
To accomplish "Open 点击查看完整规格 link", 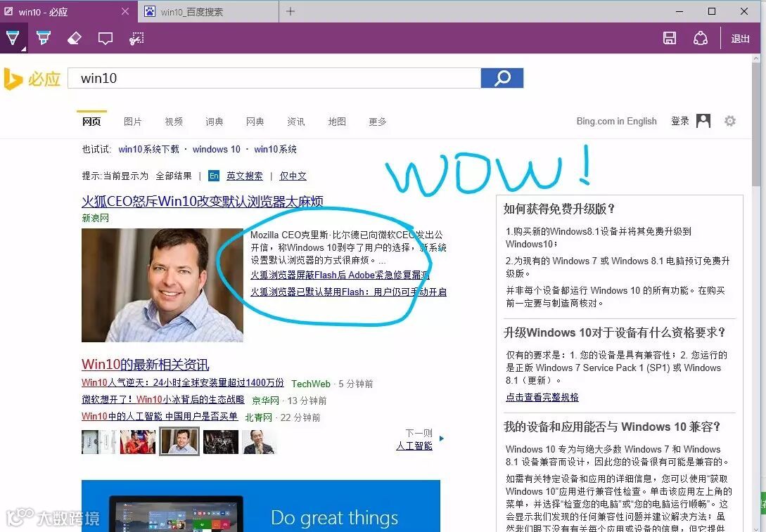I will [x=542, y=397].
